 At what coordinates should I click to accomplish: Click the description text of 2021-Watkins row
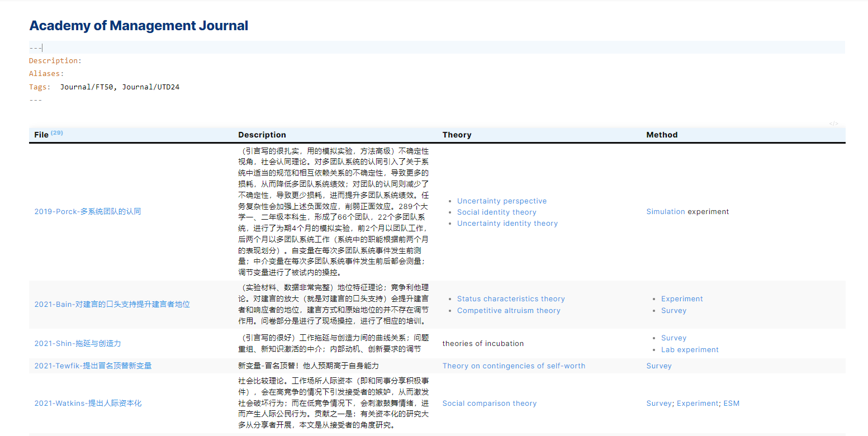click(x=334, y=403)
